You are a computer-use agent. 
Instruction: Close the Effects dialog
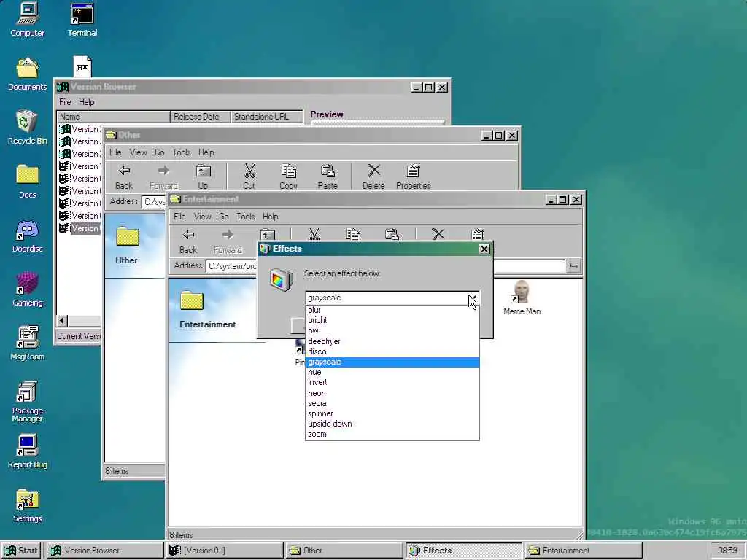tap(484, 249)
